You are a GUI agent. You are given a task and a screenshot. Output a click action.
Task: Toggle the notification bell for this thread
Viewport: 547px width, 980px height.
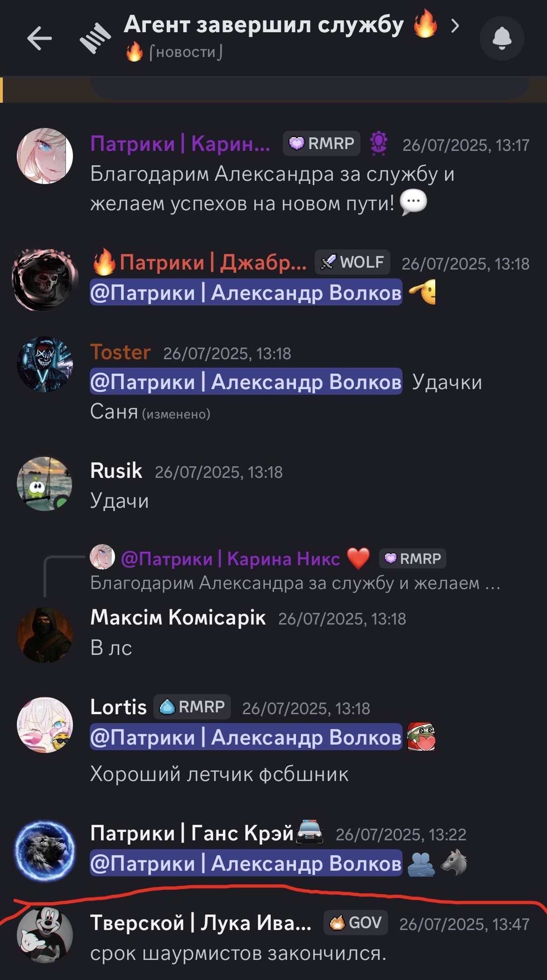pos(502,38)
